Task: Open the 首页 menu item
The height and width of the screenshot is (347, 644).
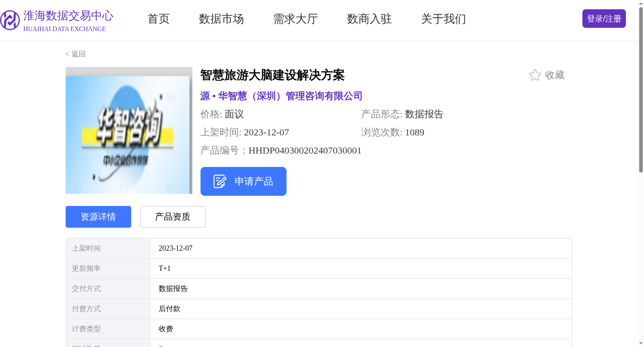Action: click(158, 19)
